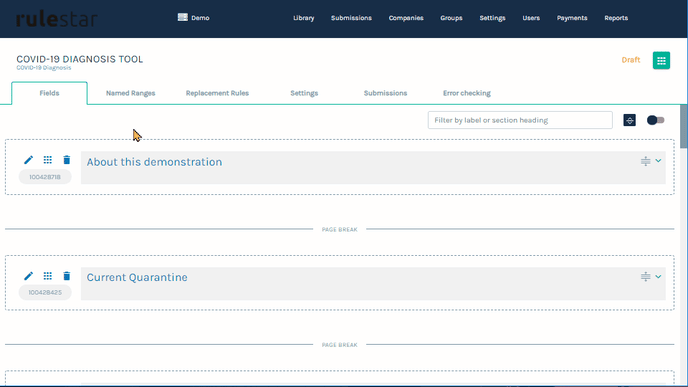Focus the Filter by label input field
Image resolution: width=688 pixels, height=387 pixels.
(520, 120)
